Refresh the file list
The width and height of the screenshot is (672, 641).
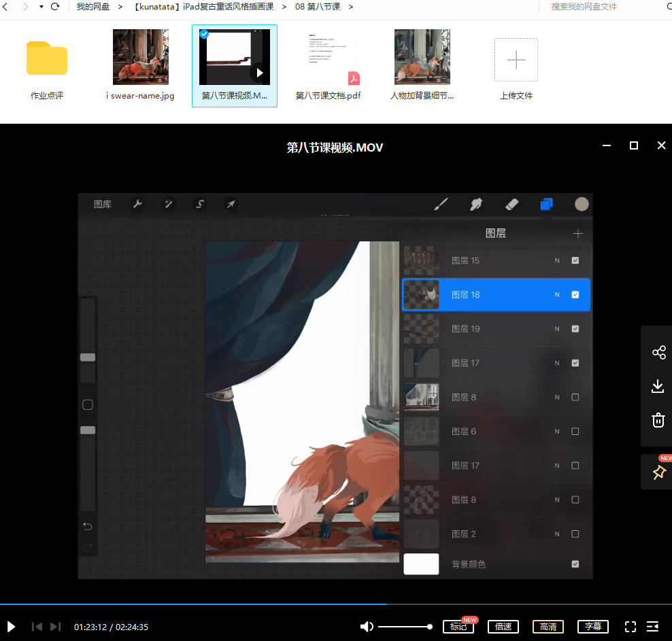56,7
